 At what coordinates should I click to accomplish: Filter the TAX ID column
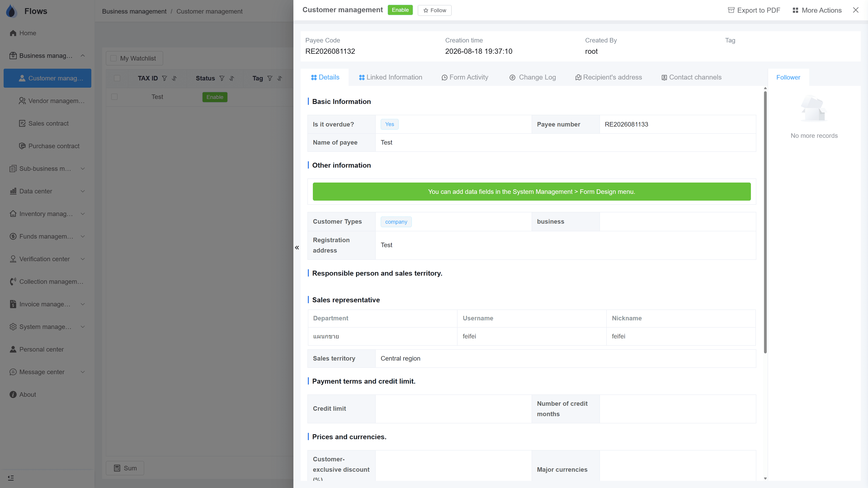click(x=164, y=78)
